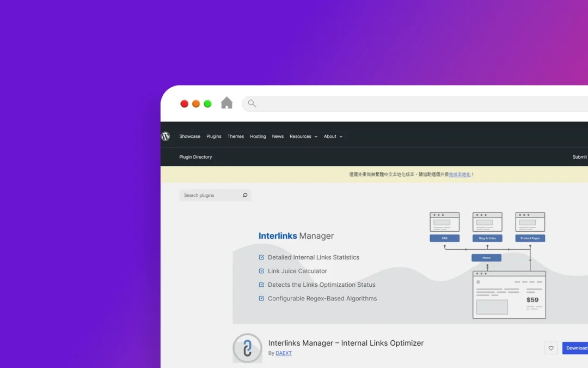Viewport: 588px width, 368px height.
Task: Open the News menu item
Action: pos(278,136)
